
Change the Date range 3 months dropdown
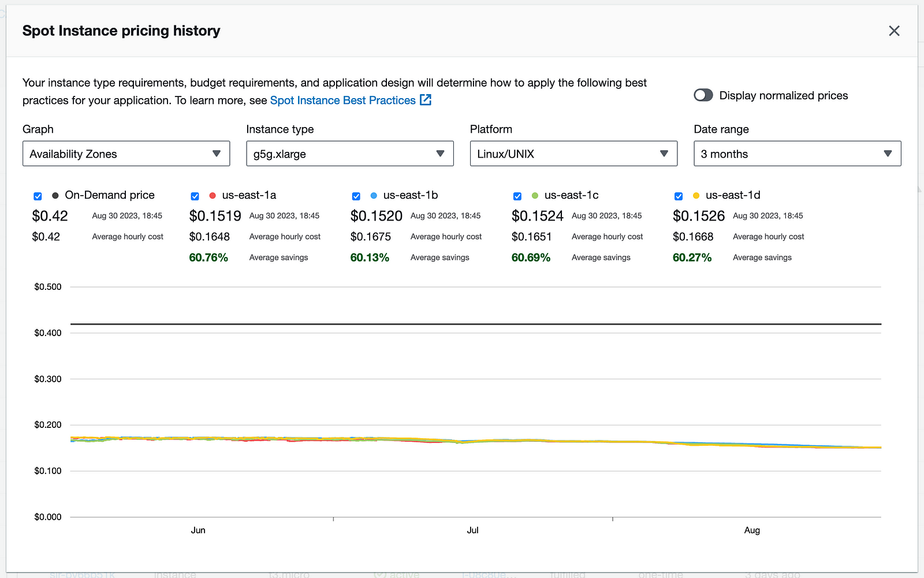point(797,154)
